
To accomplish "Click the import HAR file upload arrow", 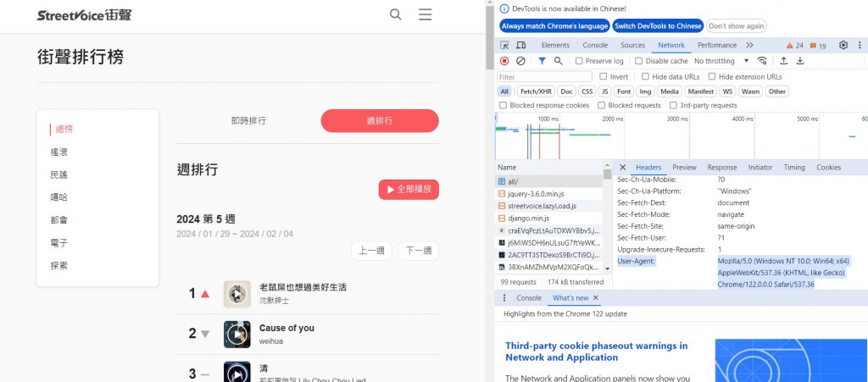I will coord(784,61).
